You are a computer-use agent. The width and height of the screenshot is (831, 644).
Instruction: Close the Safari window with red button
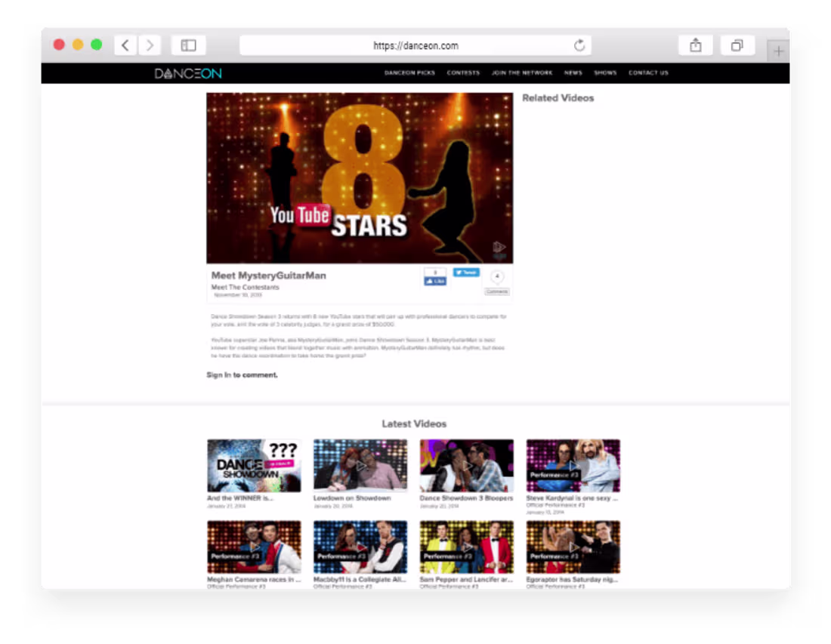coord(60,45)
